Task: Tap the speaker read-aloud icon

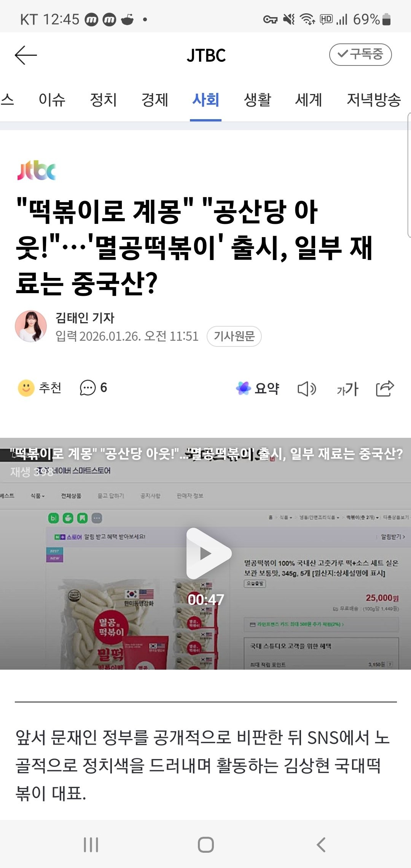Action: point(307,389)
